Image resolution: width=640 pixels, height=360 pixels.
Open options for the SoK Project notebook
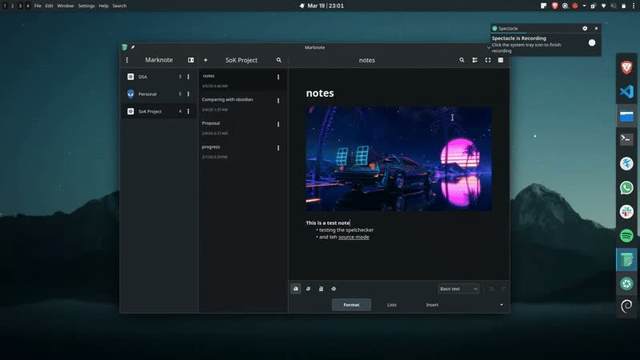tap(188, 111)
